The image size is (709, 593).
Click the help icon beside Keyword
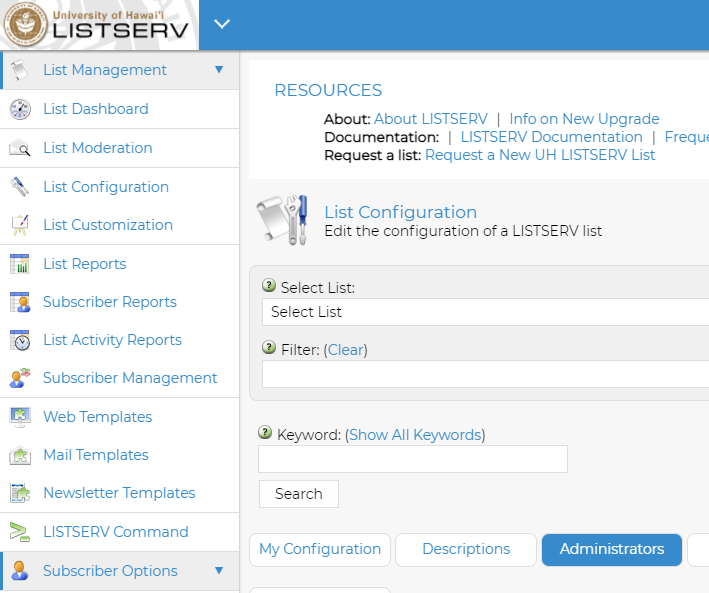(265, 432)
